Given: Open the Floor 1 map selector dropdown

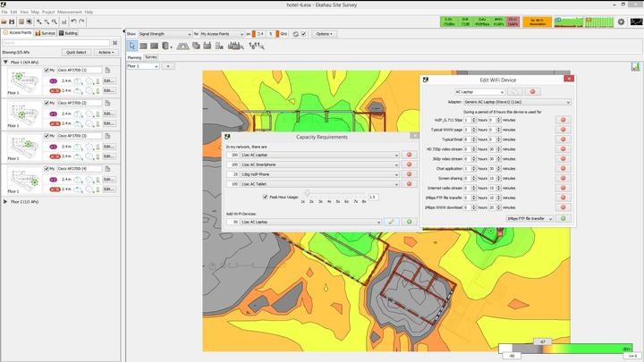Looking at the screenshot, I should click(142, 66).
